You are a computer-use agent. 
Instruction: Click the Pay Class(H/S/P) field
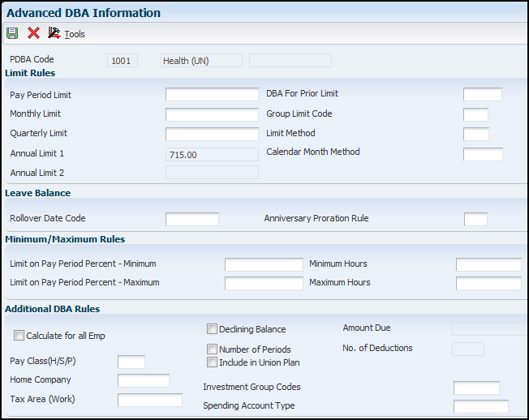pos(131,362)
